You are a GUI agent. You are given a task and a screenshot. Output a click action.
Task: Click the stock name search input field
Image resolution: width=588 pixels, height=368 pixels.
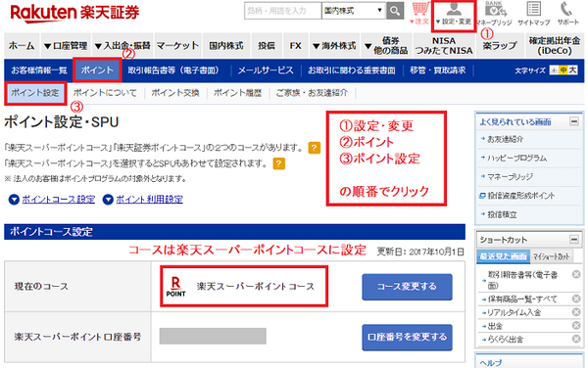coord(283,11)
